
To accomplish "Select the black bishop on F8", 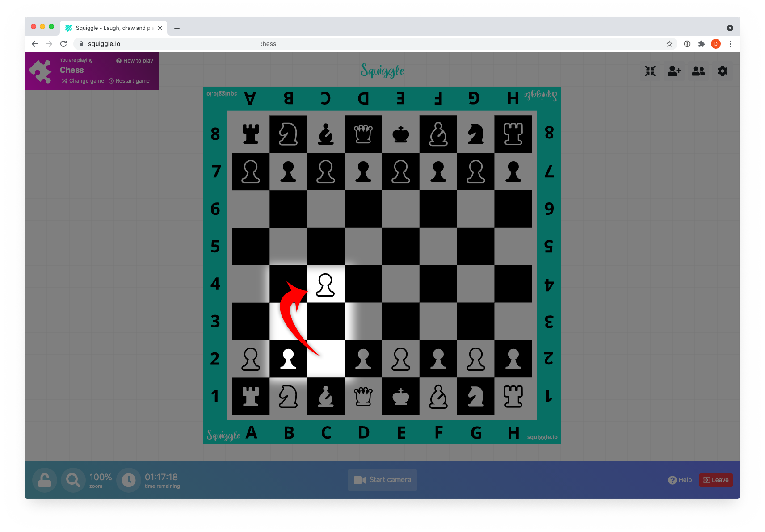I will point(438,134).
